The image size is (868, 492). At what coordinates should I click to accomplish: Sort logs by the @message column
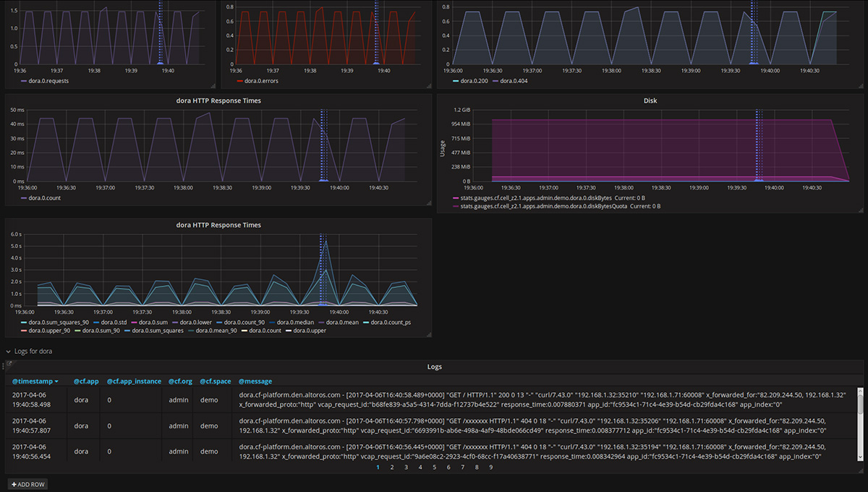click(255, 381)
